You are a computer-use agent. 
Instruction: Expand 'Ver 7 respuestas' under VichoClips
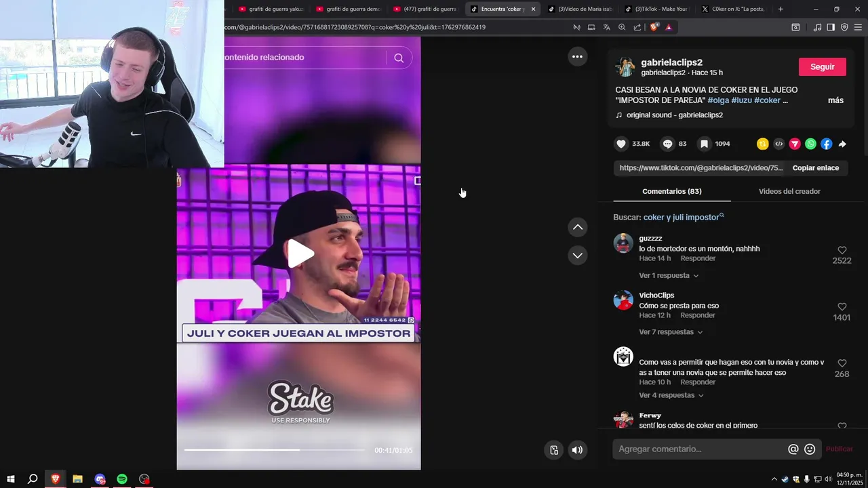[671, 332]
